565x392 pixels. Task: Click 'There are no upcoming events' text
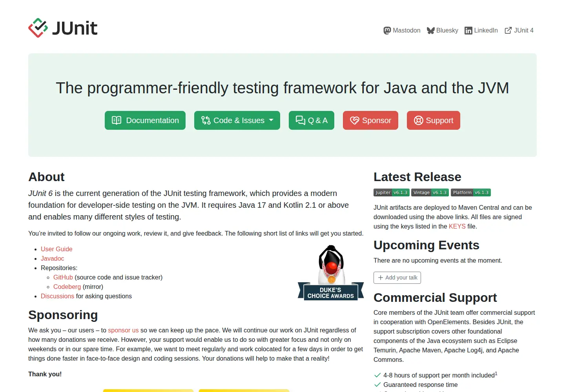click(438, 260)
